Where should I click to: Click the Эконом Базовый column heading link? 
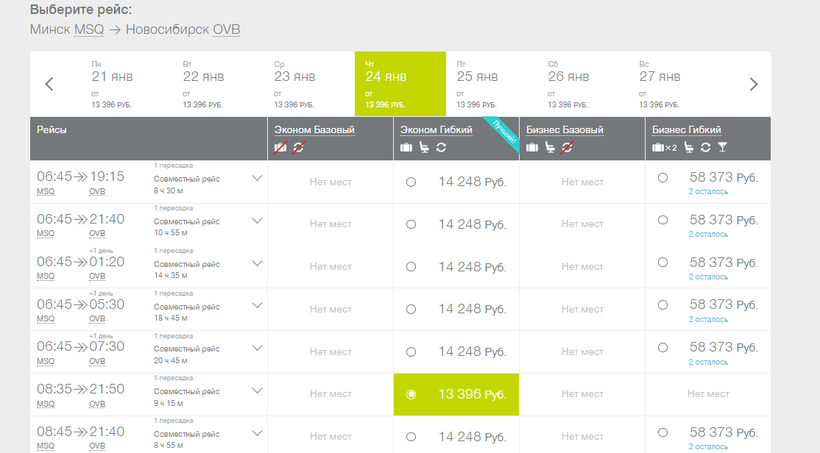point(313,130)
